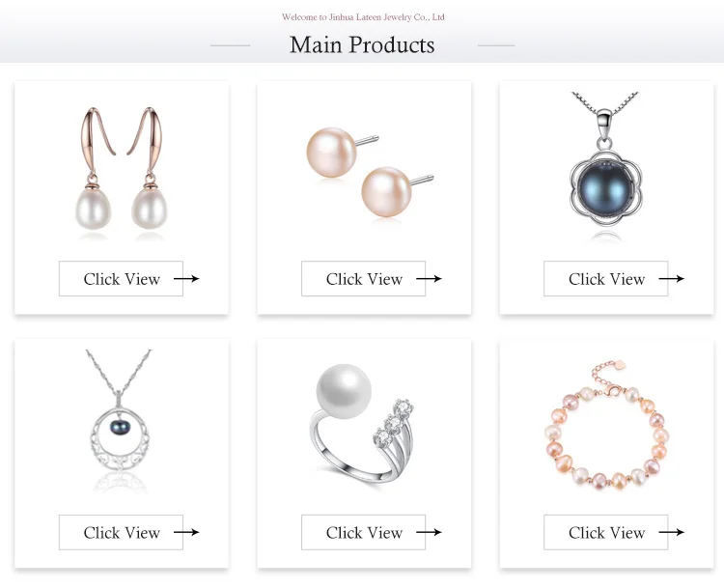Click View button under the pearl bracelet
The image size is (724, 588).
coord(606,532)
